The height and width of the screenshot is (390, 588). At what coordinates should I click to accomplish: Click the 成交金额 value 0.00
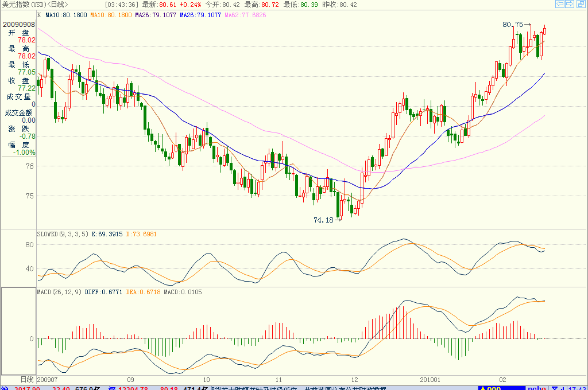pos(29,120)
